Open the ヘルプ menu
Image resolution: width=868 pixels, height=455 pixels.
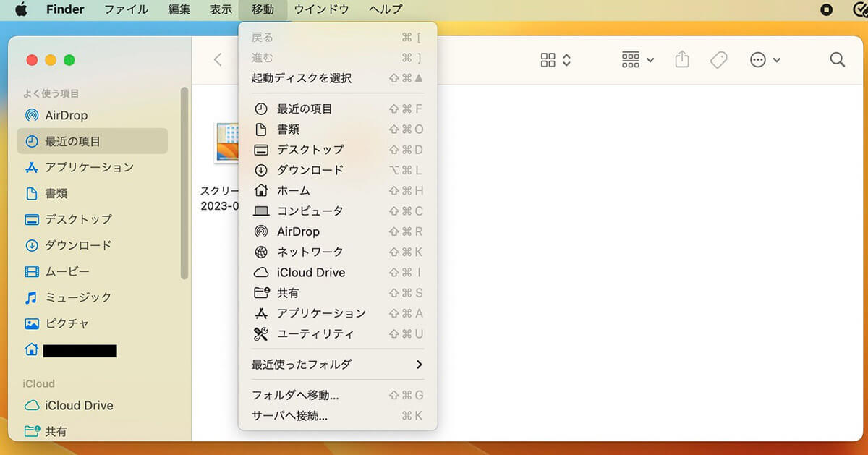[x=386, y=9]
